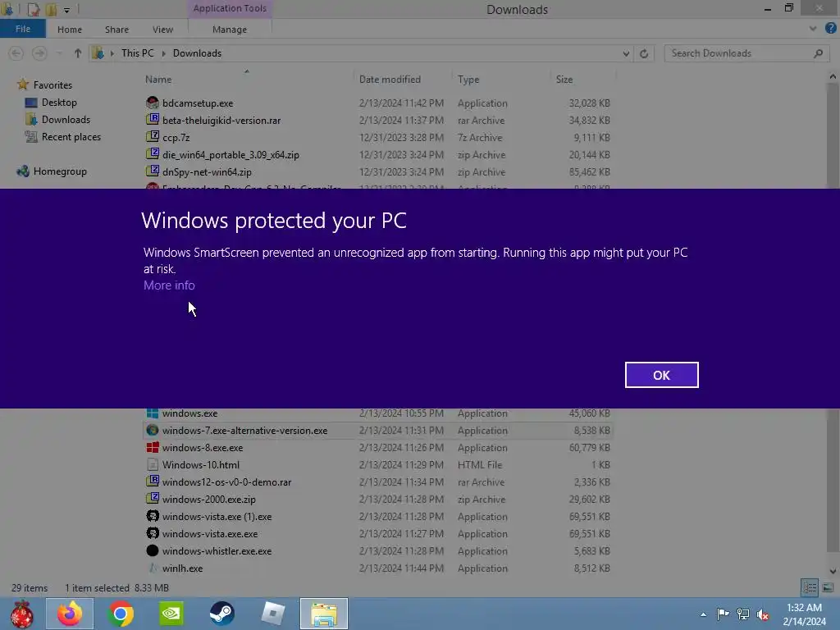Select windows-2000.exe.zip archive icon
The width and height of the screenshot is (840, 630).
153,499
